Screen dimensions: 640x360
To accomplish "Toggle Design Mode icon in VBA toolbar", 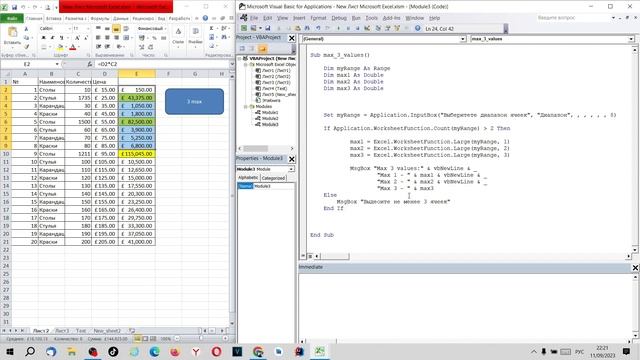I will [367, 28].
